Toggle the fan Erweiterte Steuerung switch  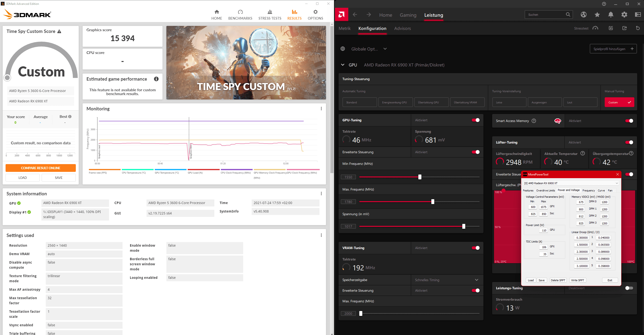pyautogui.click(x=629, y=174)
